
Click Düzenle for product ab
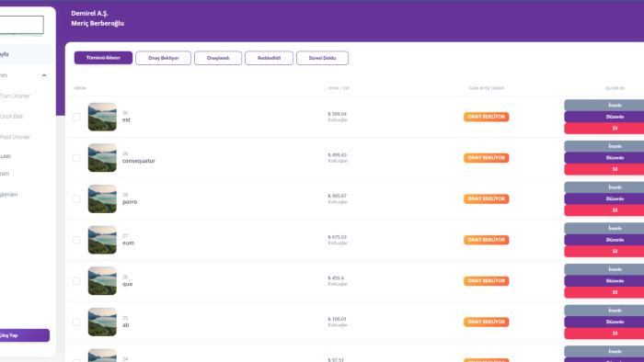point(604,322)
